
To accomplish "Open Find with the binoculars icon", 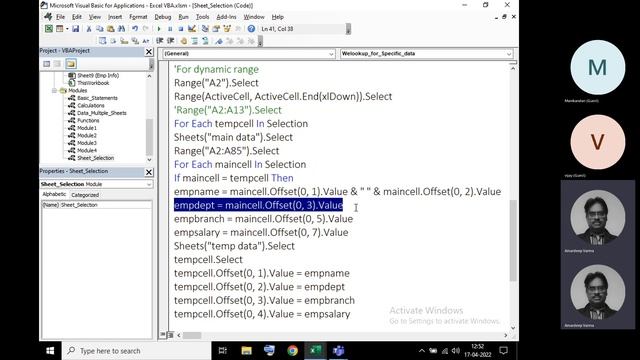I will [121, 29].
